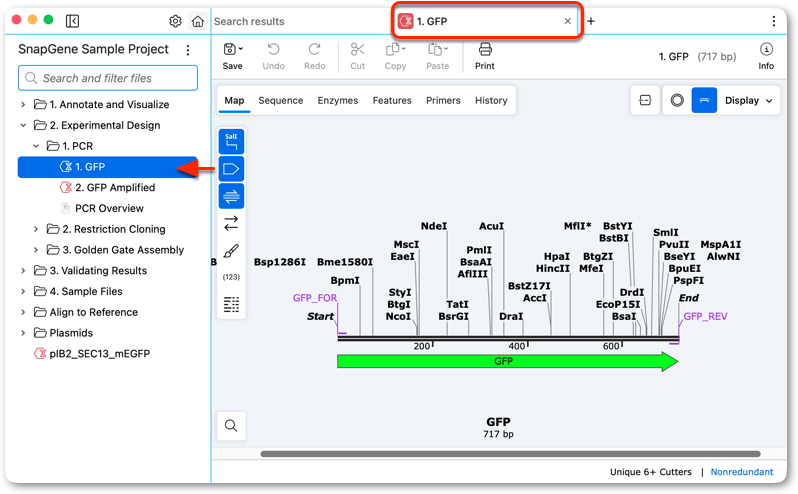Open settings gear icon
This screenshot has width=798, height=494.
(175, 21)
